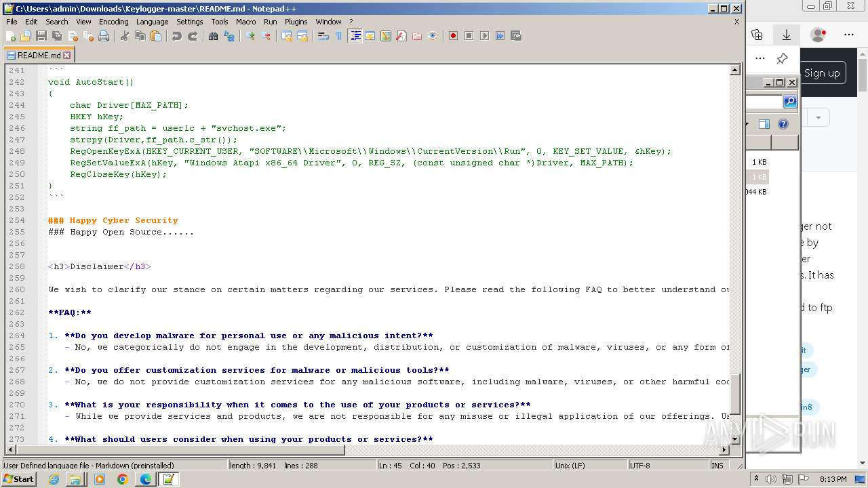868x488 pixels.
Task: Toggle synchronize horizontal scrolling icon
Action: (x=302, y=36)
